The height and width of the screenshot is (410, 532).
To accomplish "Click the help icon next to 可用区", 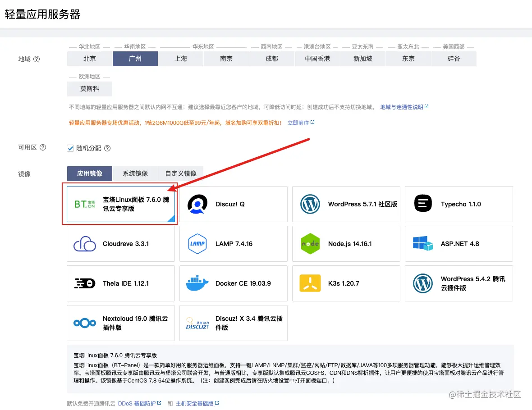I will 43,147.
